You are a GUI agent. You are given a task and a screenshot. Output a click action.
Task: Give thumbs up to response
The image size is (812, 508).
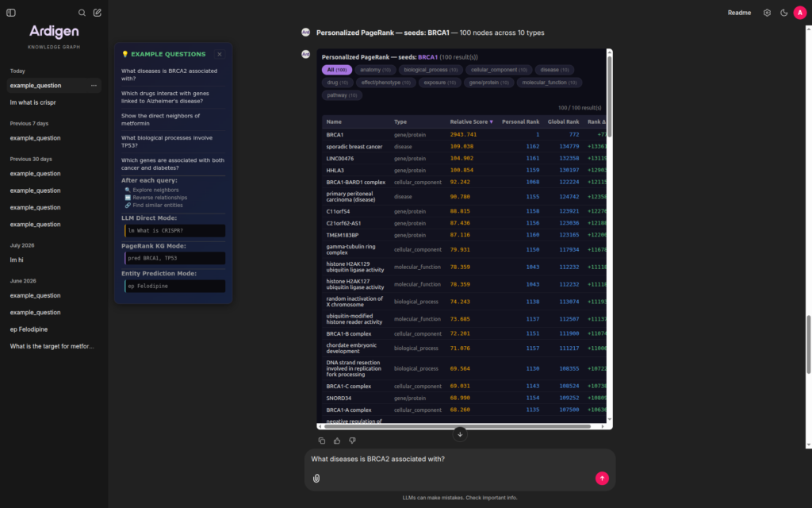[x=337, y=441]
